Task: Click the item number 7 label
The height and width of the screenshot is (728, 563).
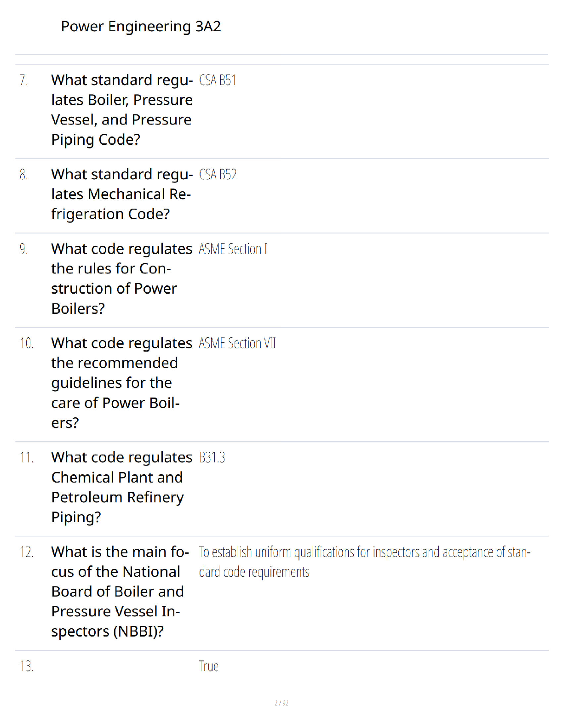Action: click(x=24, y=80)
